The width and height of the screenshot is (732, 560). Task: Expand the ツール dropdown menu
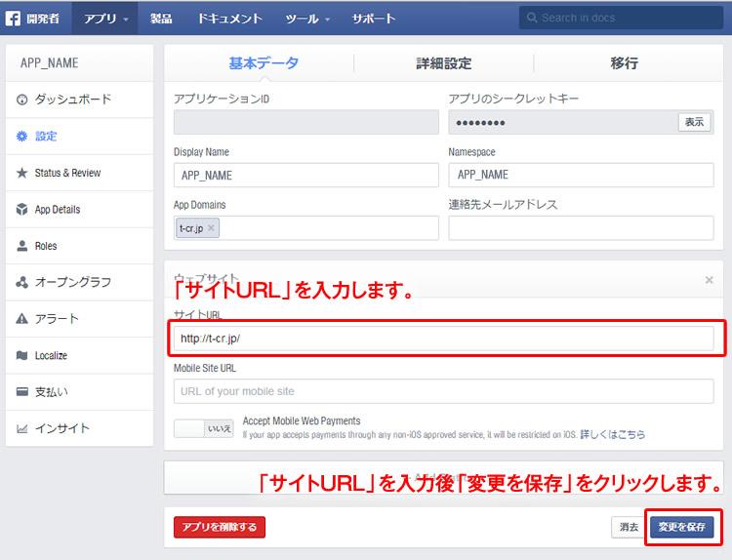[x=307, y=18]
